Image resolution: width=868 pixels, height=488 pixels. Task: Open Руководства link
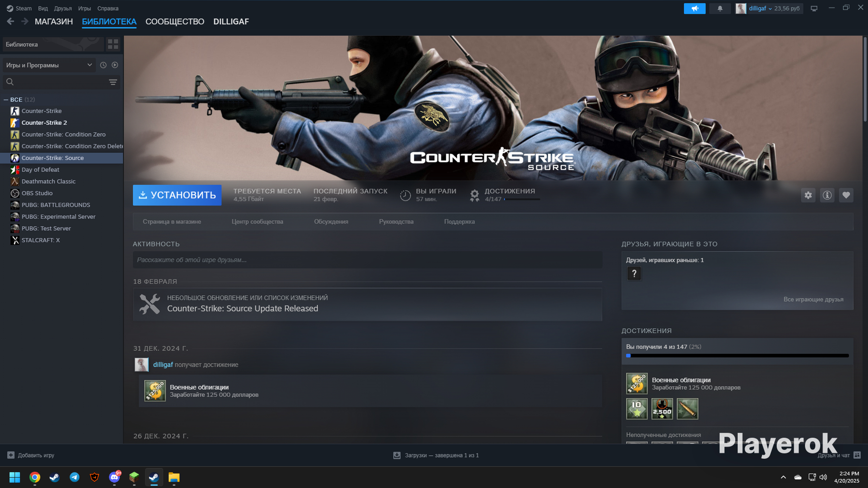click(x=396, y=222)
